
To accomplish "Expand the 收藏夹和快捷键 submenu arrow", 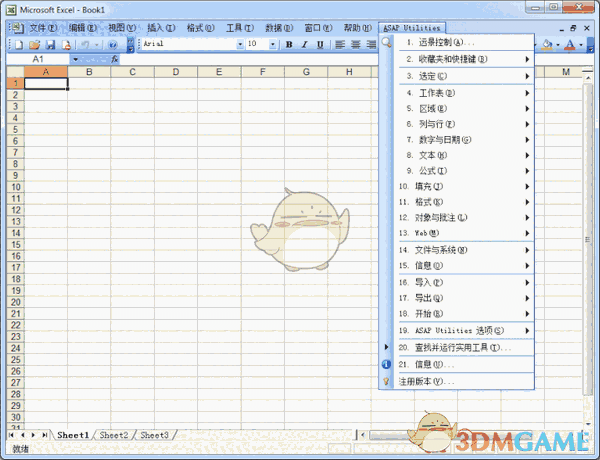I will tap(527, 59).
